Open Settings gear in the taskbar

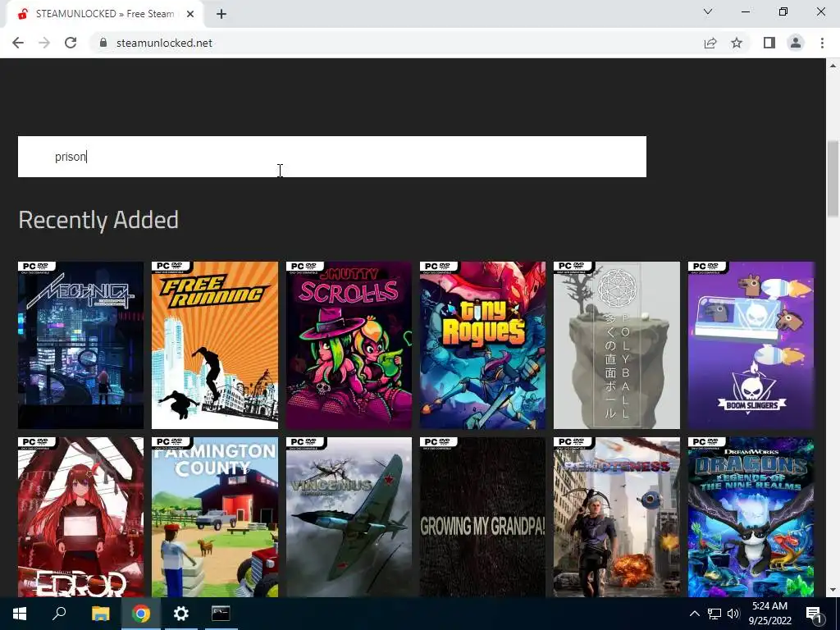click(181, 614)
